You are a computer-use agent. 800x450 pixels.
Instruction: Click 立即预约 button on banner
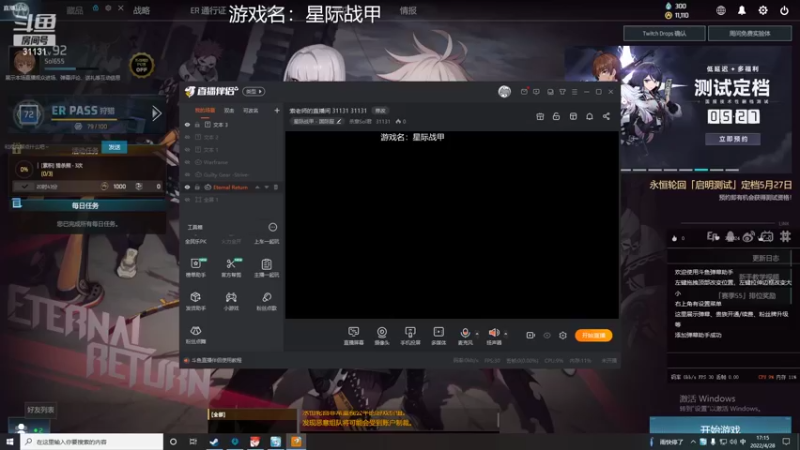coord(733,139)
